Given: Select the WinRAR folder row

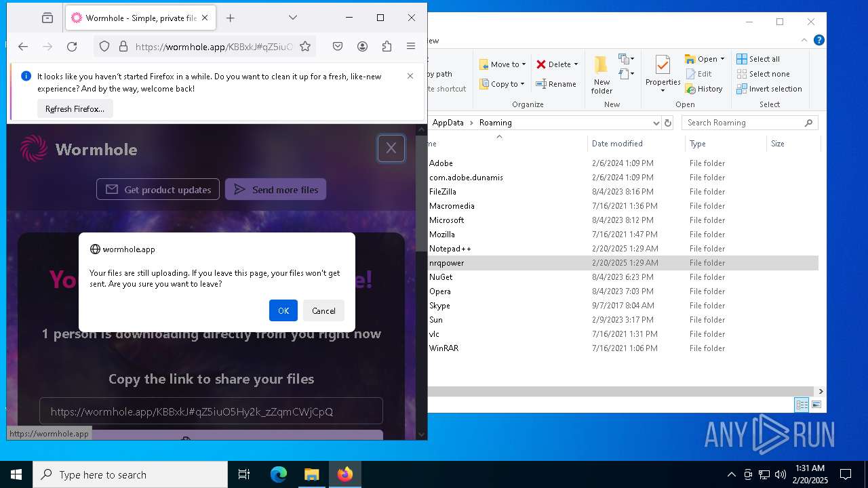Looking at the screenshot, I should [623, 348].
